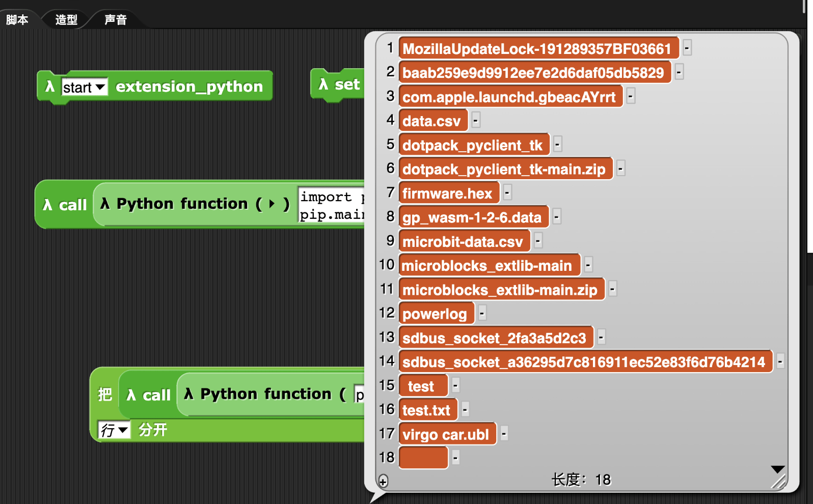This screenshot has height=504, width=813.
Task: Open the 行 dropdown in the 分开 block
Action: coord(114,430)
